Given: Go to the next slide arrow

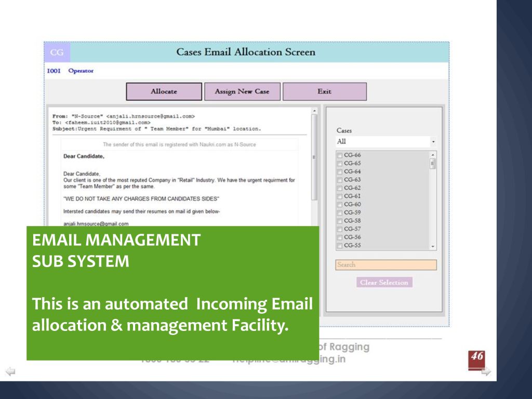Looking at the screenshot, I should tap(485, 371).
